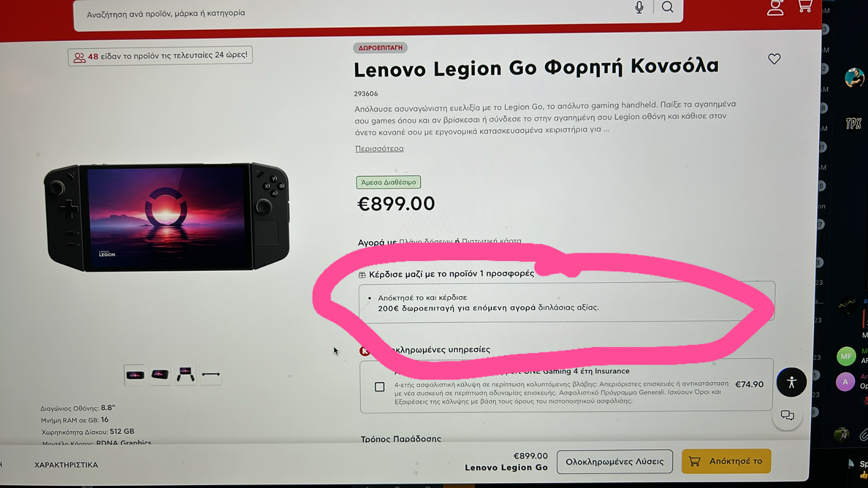Viewport: 868px width, 488px height.
Task: Click the microphone voice search icon
Action: click(x=640, y=7)
